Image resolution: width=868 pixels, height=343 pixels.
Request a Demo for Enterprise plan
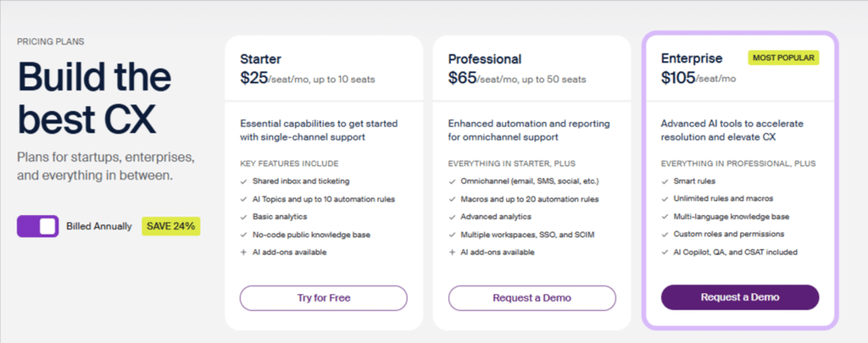[x=739, y=297]
